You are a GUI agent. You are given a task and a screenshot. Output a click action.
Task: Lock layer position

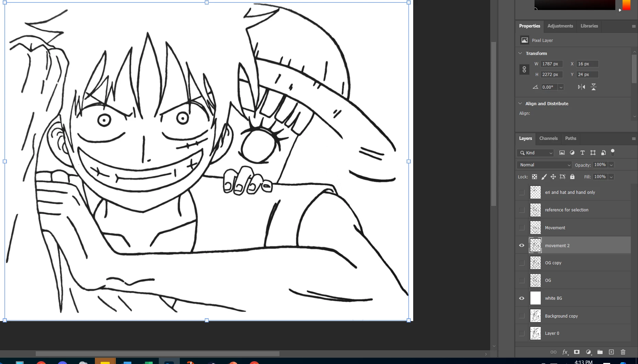click(553, 177)
